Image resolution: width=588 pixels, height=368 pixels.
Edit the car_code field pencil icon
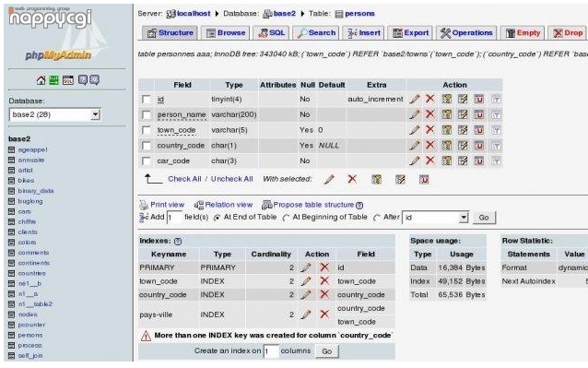(415, 160)
